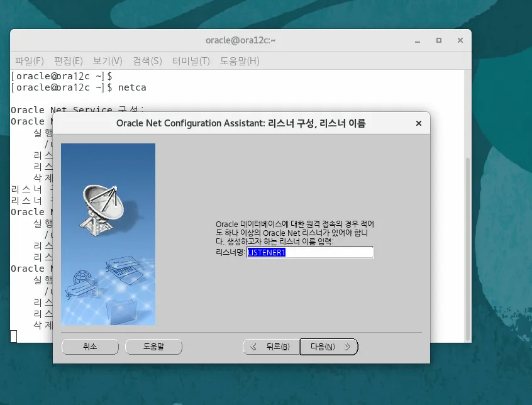Click the 'netca' command text in terminal
This screenshot has width=532, height=405.
tap(132, 87)
